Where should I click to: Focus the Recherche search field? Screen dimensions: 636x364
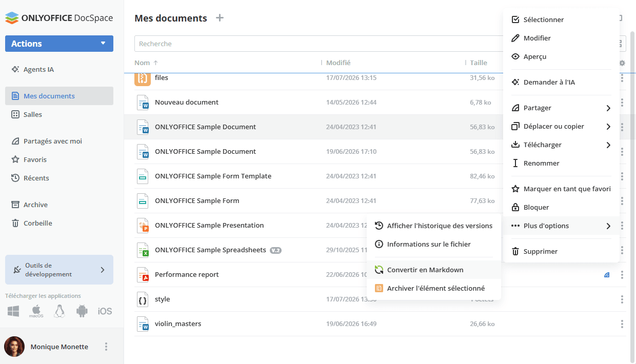(x=318, y=44)
